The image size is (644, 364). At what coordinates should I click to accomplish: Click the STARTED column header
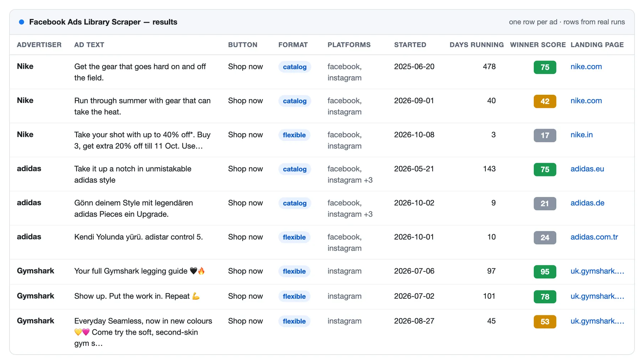coord(410,45)
